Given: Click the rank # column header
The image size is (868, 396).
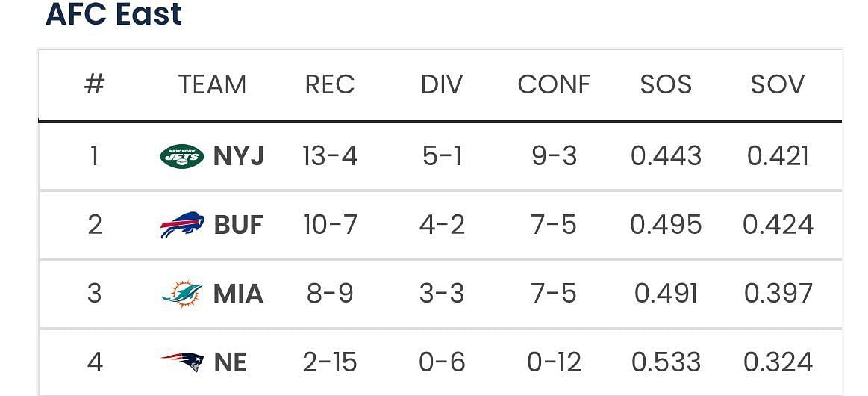Looking at the screenshot, I should pyautogui.click(x=94, y=84).
